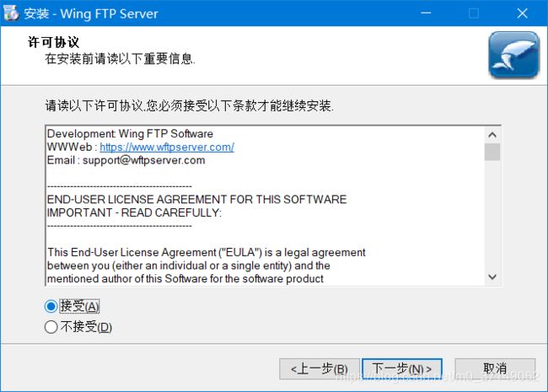Select the 接受(A) accept radio button
Image resolution: width=548 pixels, height=392 pixels.
(x=51, y=306)
